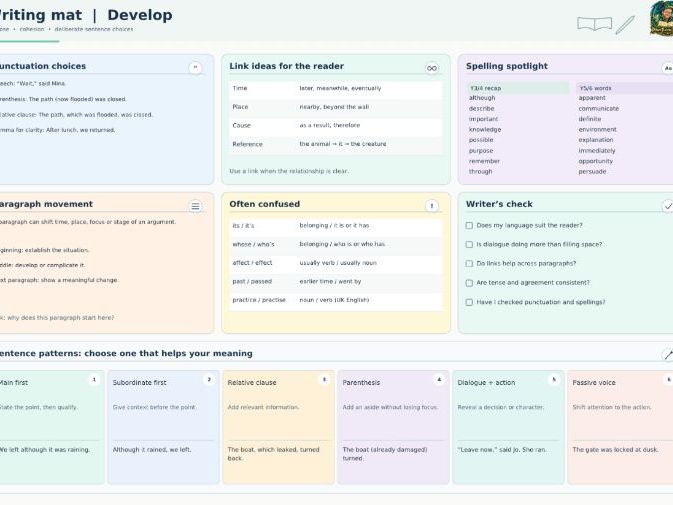Tick 'Have I checked punctuation and spellings?'
The image size is (673, 505).
pyautogui.click(x=469, y=302)
